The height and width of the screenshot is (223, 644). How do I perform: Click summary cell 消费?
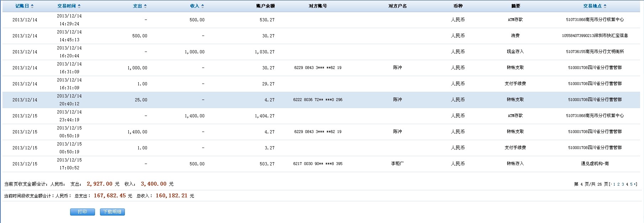click(515, 36)
